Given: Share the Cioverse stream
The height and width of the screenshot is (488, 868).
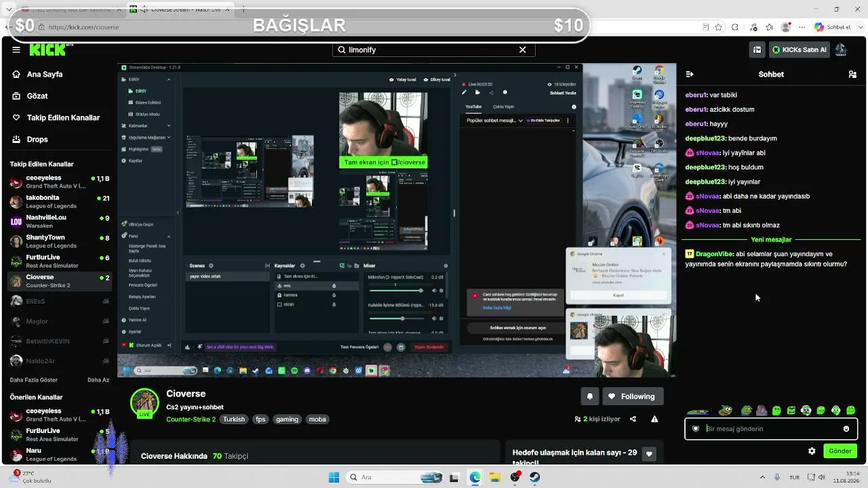Looking at the screenshot, I should coord(633,420).
